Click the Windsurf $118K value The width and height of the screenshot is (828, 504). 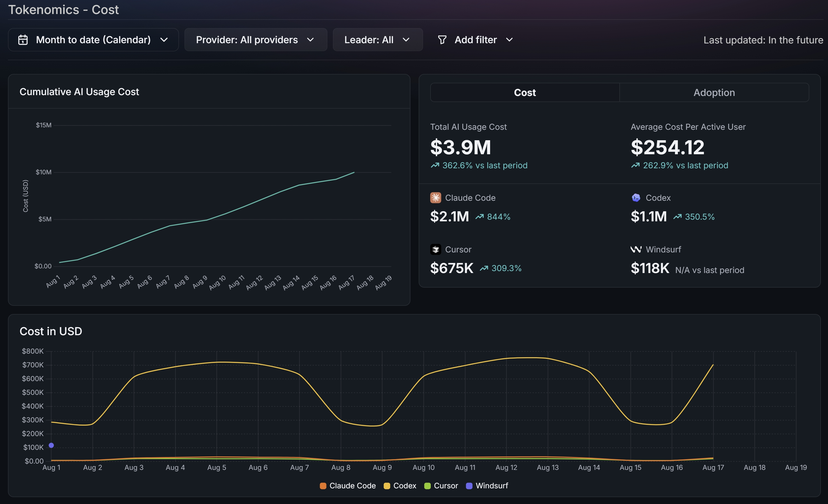point(650,268)
